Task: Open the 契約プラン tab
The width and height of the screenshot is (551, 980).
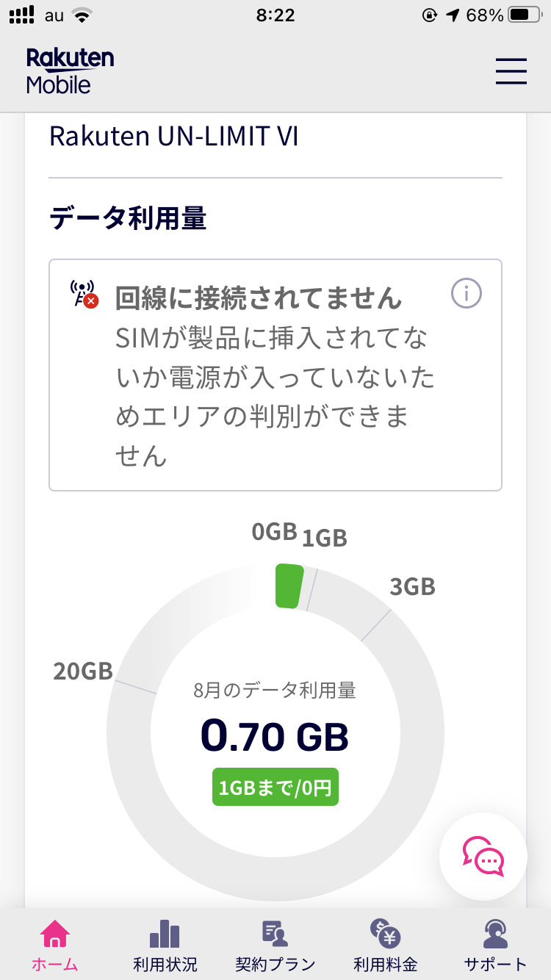Action: click(x=275, y=964)
